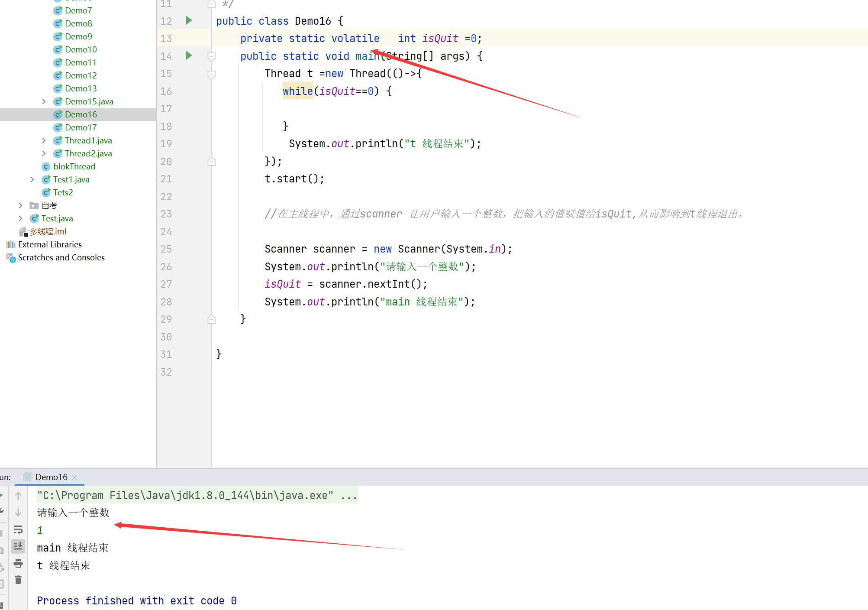Click the fold end marker at line 29

click(212, 319)
